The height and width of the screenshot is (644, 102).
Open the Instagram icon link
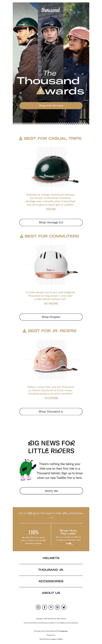coord(38,607)
